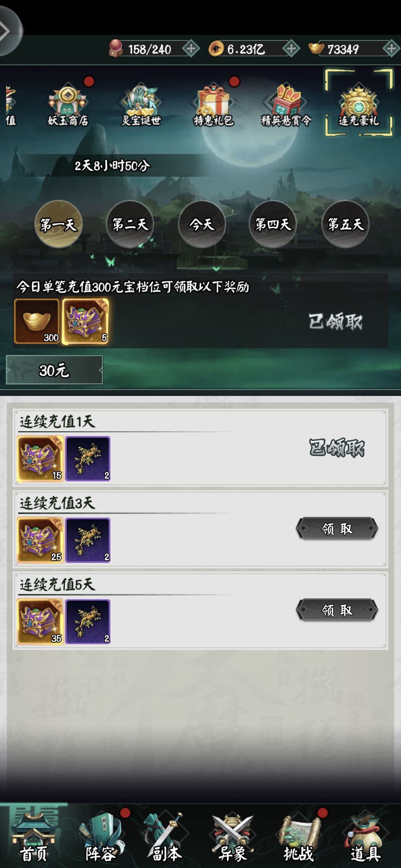Switch to the 第四天 day circle
This screenshot has width=401, height=868.
point(273,224)
